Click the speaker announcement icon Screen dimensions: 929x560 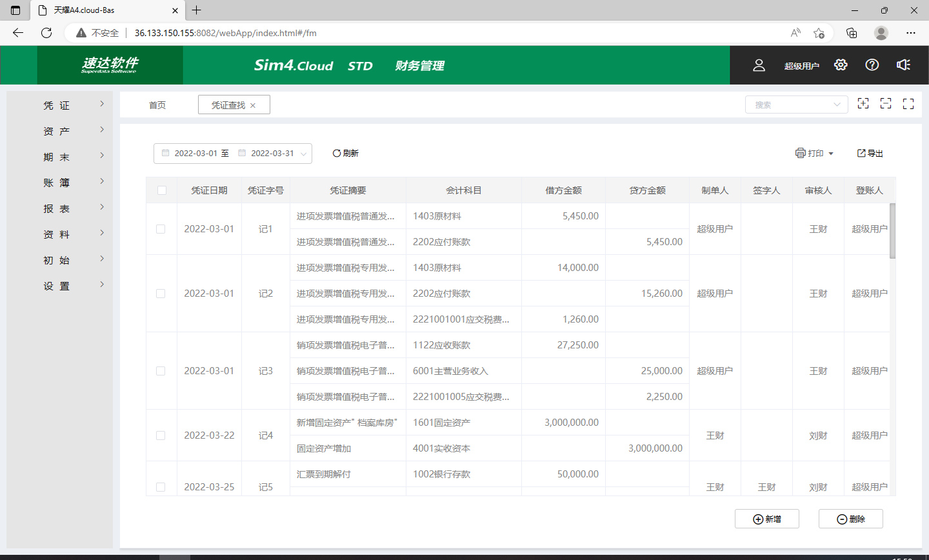click(903, 65)
